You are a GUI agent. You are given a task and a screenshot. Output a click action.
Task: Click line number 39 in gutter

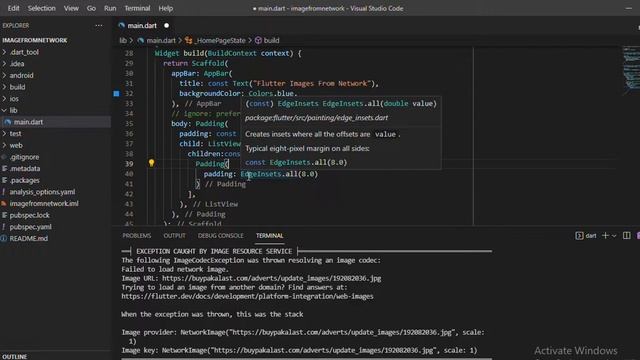point(129,164)
